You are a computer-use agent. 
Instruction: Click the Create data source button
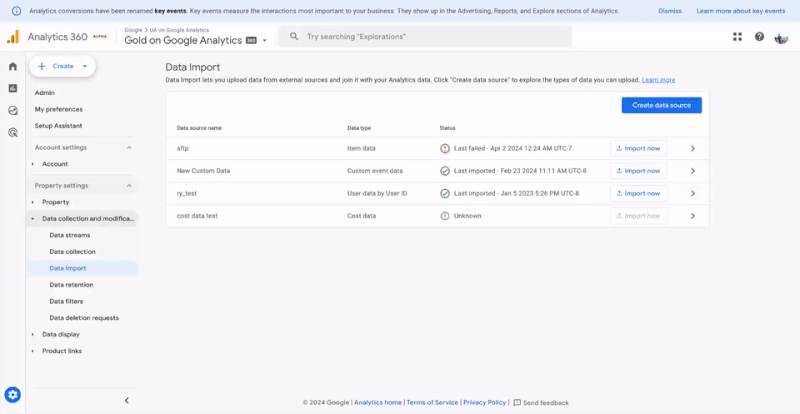point(662,105)
